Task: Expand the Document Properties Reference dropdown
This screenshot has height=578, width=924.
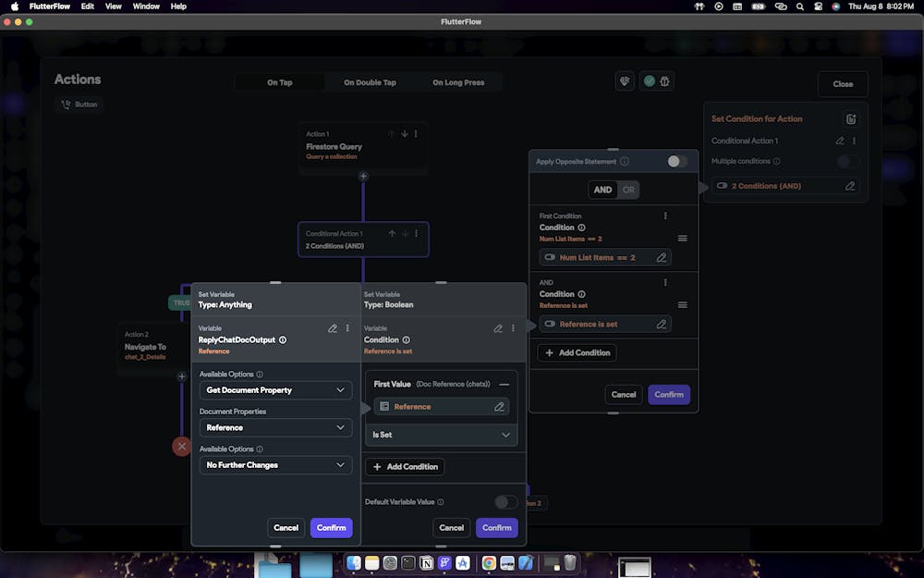Action: [275, 427]
